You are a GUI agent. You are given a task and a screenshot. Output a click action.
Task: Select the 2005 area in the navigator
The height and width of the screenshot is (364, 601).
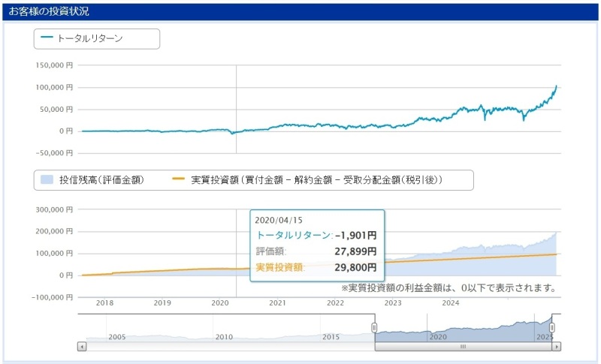click(x=116, y=337)
